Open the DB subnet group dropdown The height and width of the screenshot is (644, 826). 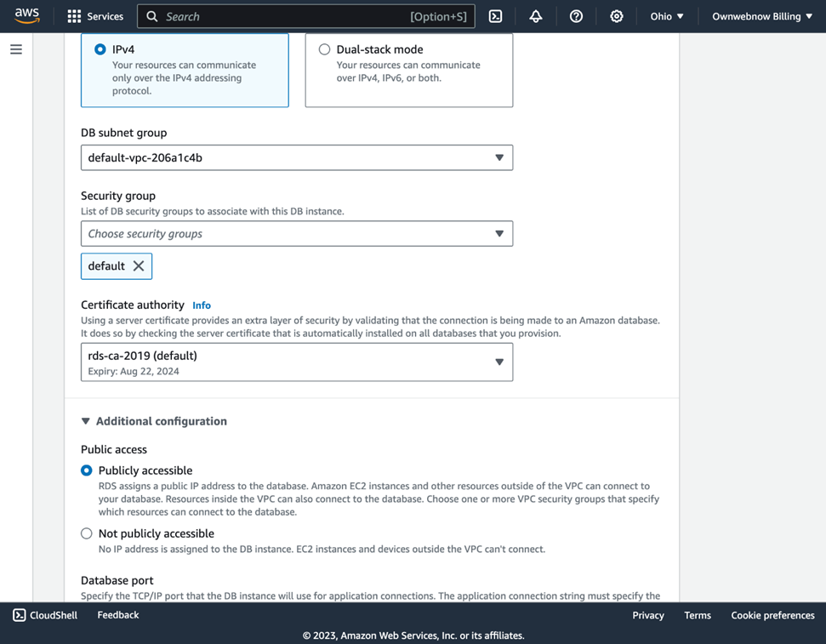tap(296, 157)
